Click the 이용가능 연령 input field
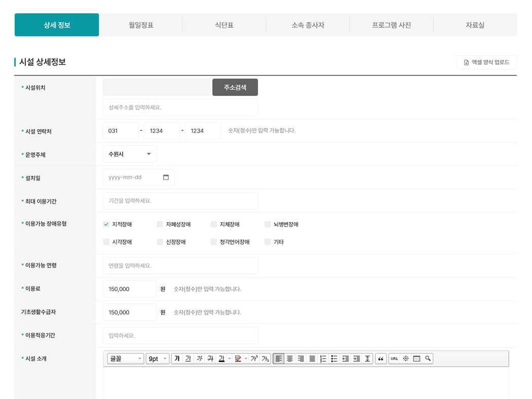 pos(180,265)
